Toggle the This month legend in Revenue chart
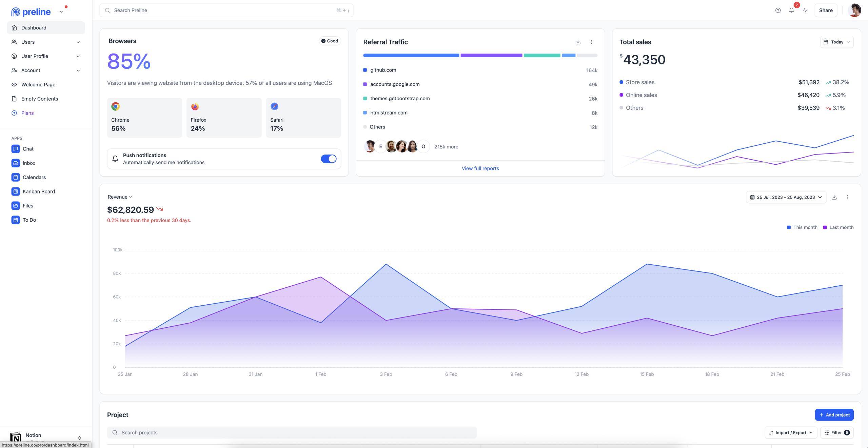Screen dimensions: 868x448 click(x=802, y=227)
